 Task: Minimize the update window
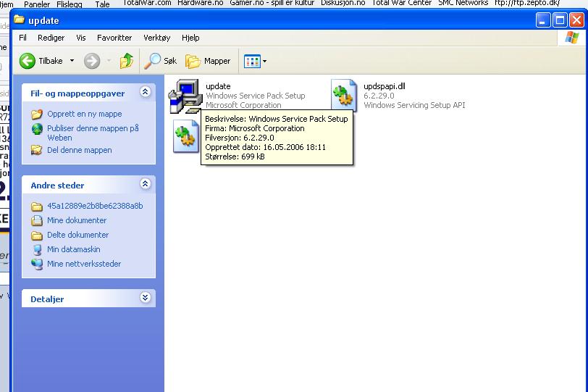click(x=542, y=20)
